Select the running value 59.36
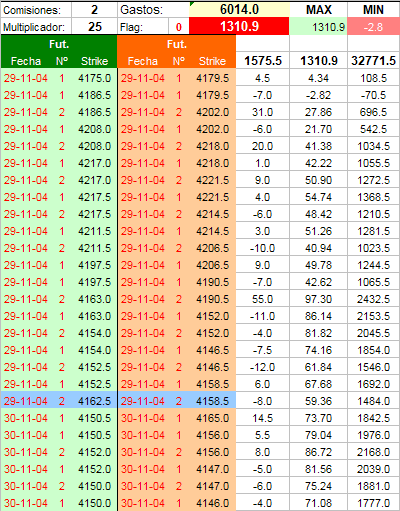The width and height of the screenshot is (400, 511). (318, 401)
